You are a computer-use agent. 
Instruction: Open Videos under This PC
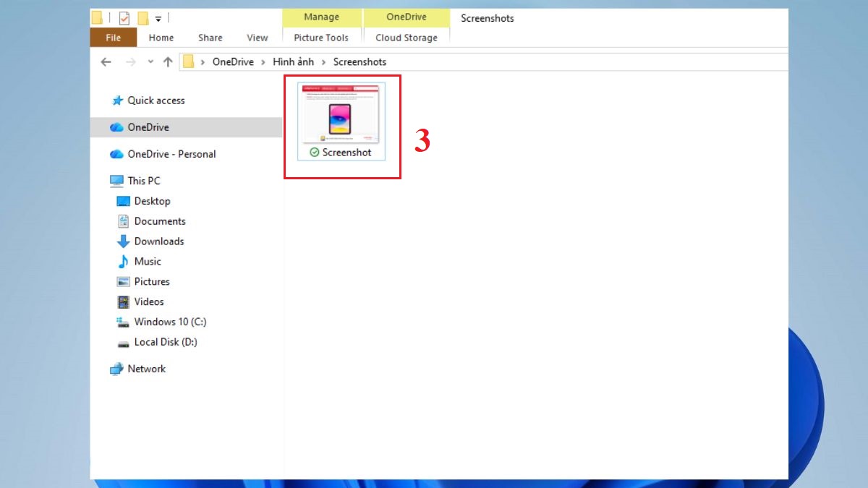coord(149,301)
